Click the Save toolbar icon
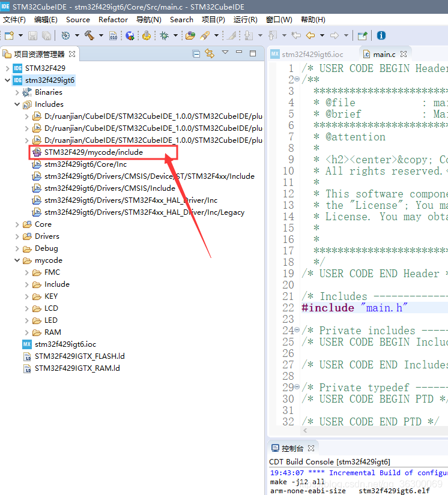The width and height of the screenshot is (448, 495). pos(32,35)
